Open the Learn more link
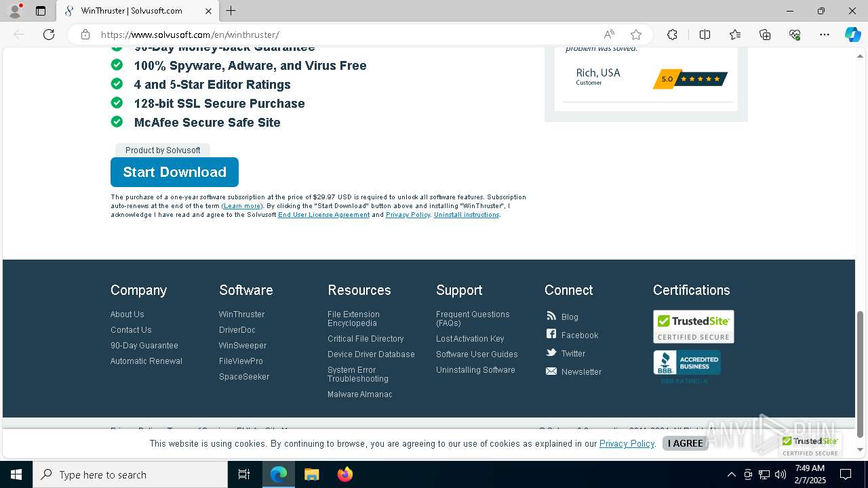Viewport: 868px width, 488px height. pyautogui.click(x=242, y=206)
